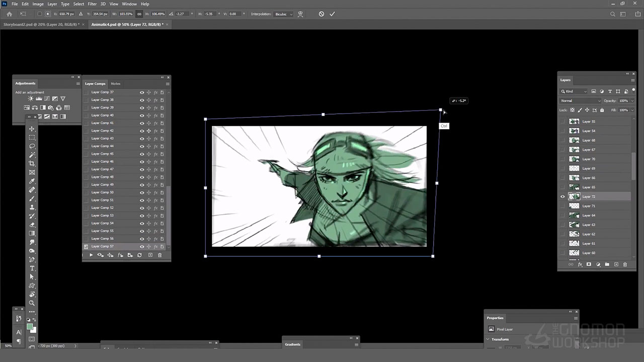The width and height of the screenshot is (644, 362).
Task: Switch to the Storyboard2.psd document tab
Action: [x=42, y=24]
